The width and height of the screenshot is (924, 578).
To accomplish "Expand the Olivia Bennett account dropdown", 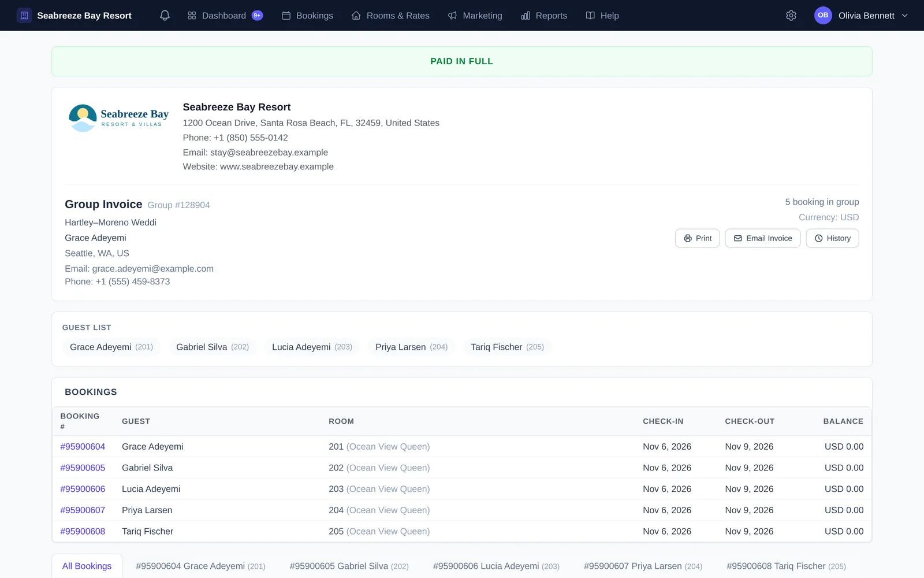I will (904, 16).
